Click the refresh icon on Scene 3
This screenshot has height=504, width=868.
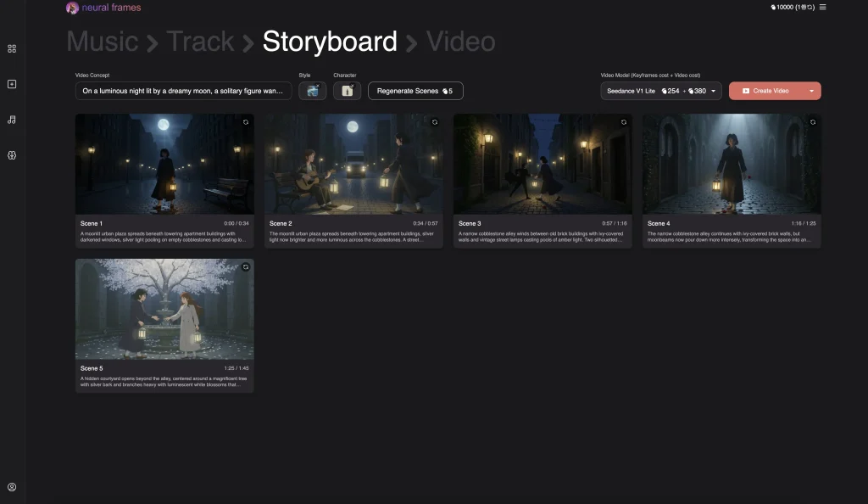click(624, 122)
